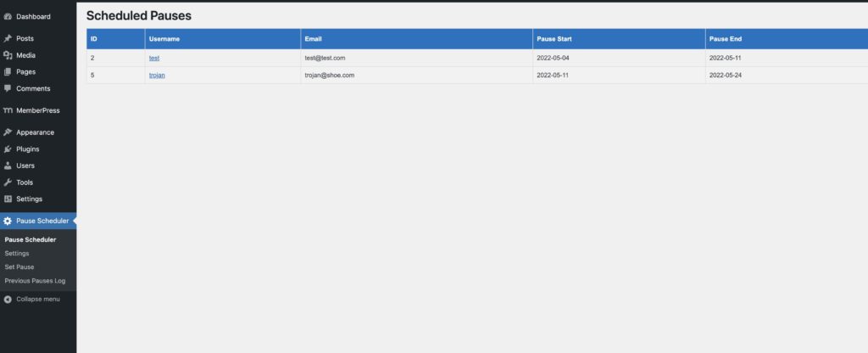This screenshot has height=353, width=868.
Task: Click the Appearance paintbrush icon
Action: coord(8,132)
